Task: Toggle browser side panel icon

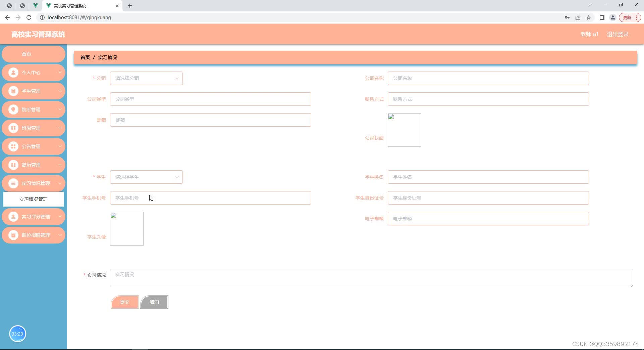Action: point(602,17)
